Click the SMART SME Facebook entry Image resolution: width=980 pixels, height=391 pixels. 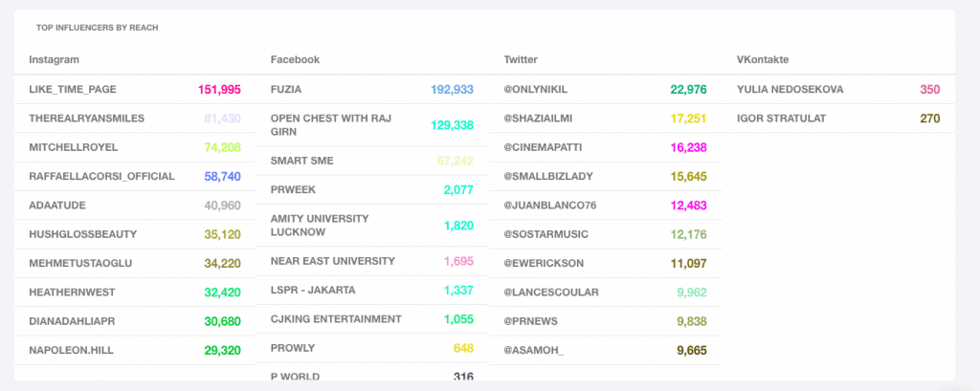coord(302,161)
